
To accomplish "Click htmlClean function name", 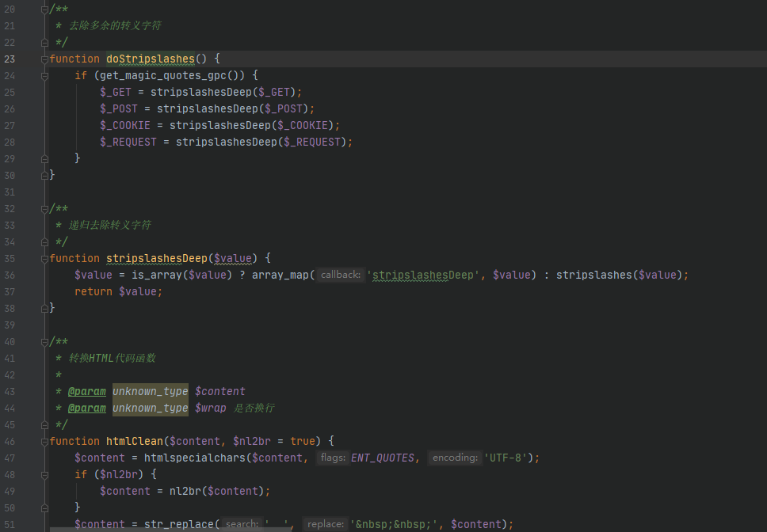I will [x=135, y=441].
